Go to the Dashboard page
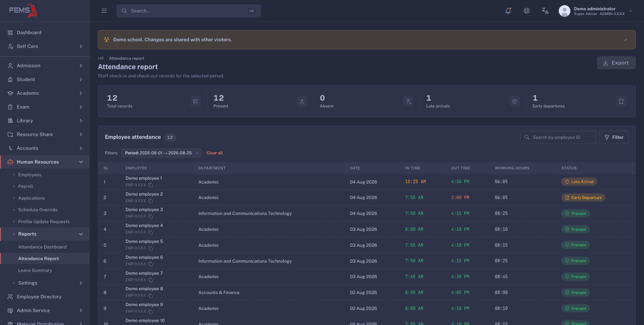644x325 pixels. point(45,33)
